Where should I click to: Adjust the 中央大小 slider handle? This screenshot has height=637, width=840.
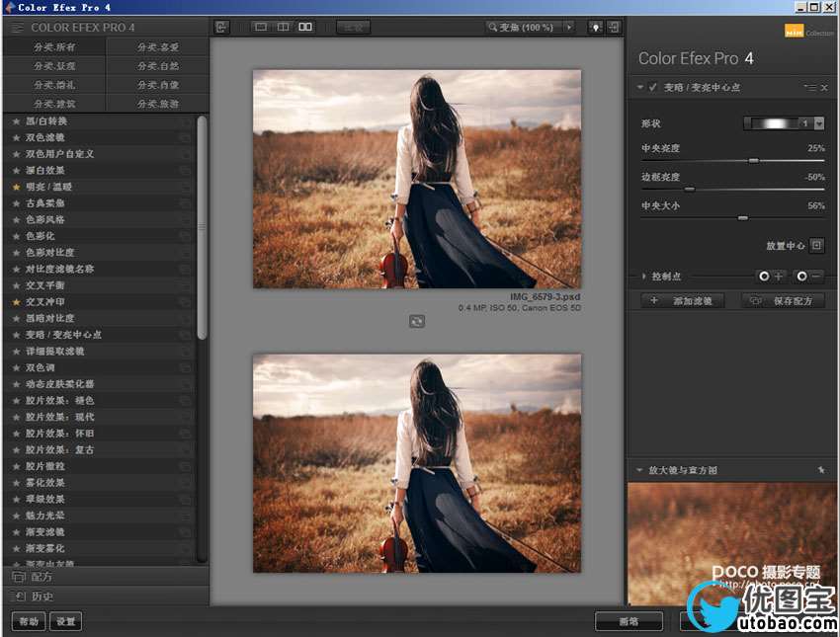[x=742, y=218]
